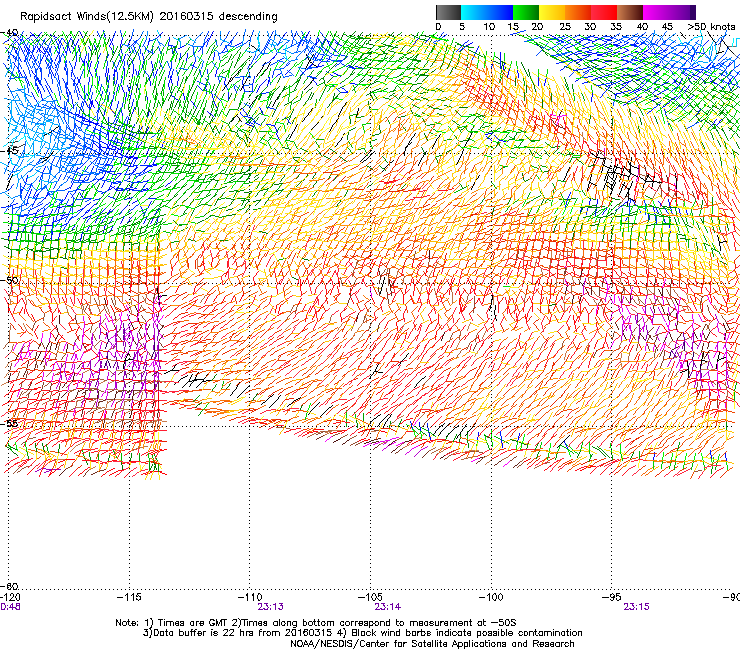Click the 'Data buffer is 22 hrs' note line
The height and width of the screenshot is (650, 740).
click(362, 633)
